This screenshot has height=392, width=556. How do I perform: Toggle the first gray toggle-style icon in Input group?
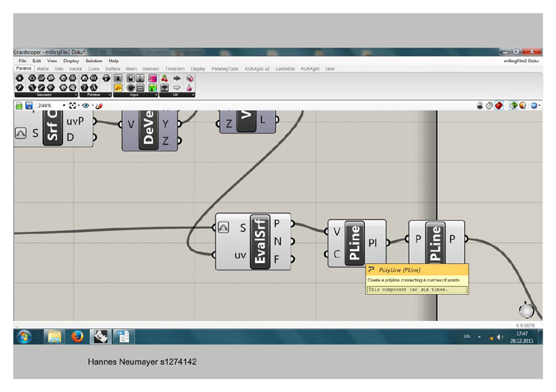pos(130,78)
